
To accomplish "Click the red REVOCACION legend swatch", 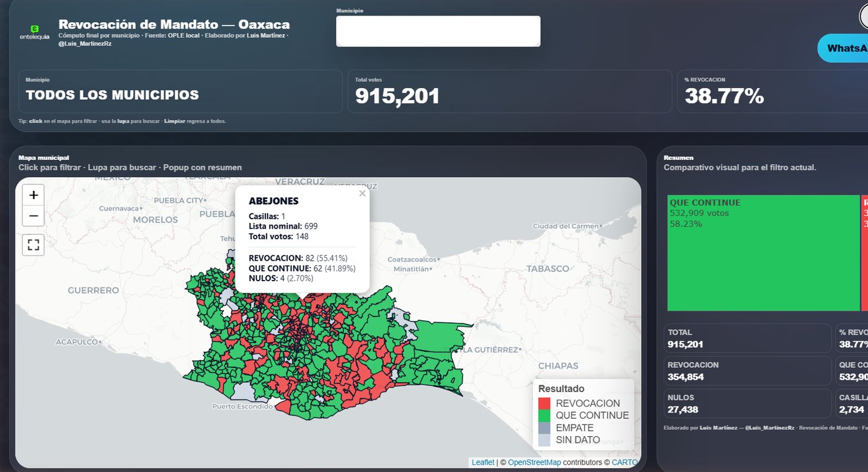I will point(544,403).
